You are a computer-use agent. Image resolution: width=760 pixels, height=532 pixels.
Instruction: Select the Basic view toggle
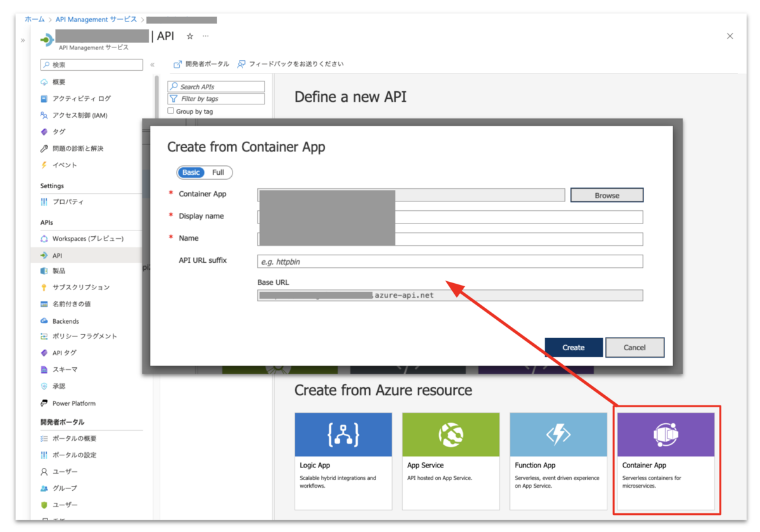[x=191, y=172]
